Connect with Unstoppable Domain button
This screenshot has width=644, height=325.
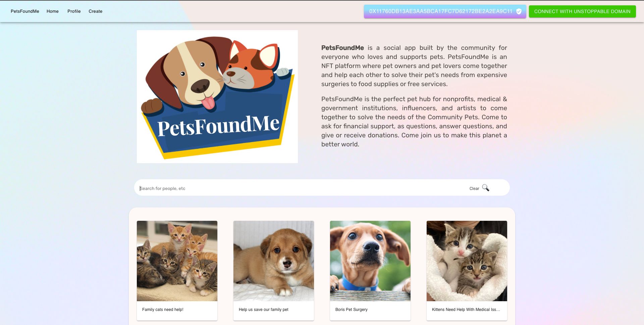coord(582,11)
